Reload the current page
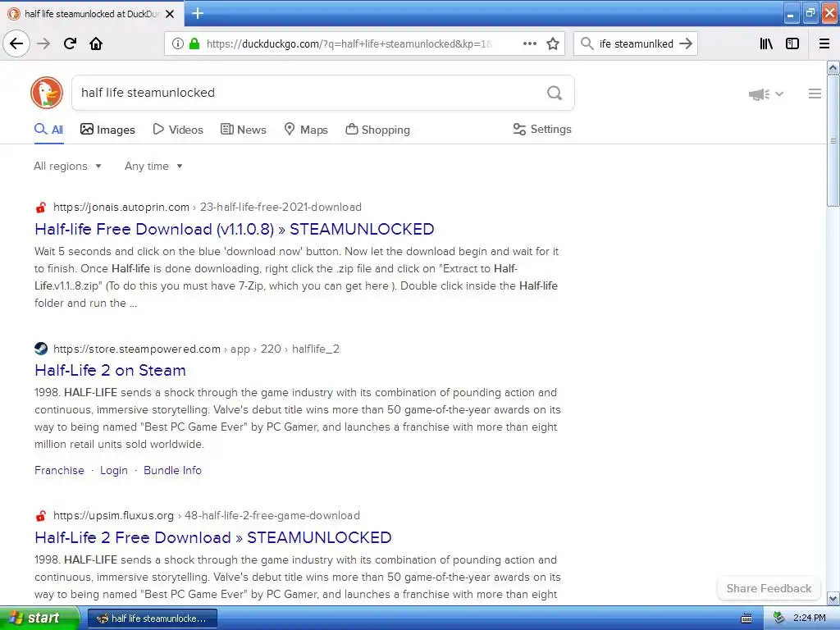840x630 pixels. point(70,43)
